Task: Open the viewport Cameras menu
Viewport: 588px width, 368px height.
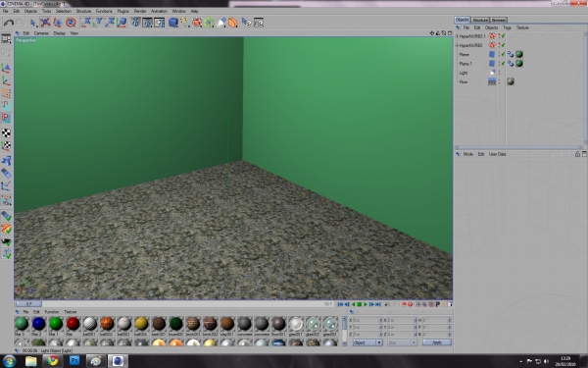Action: pyautogui.click(x=41, y=33)
